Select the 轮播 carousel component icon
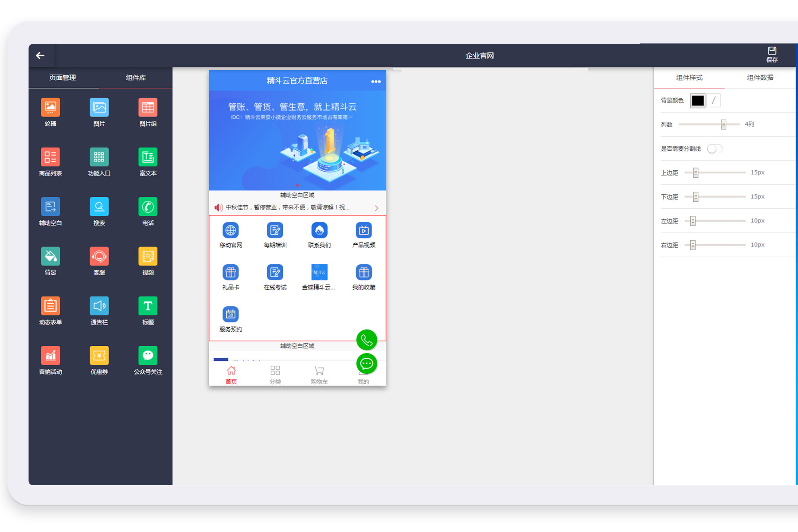Viewport: 798px width, 532px height. pyautogui.click(x=51, y=108)
